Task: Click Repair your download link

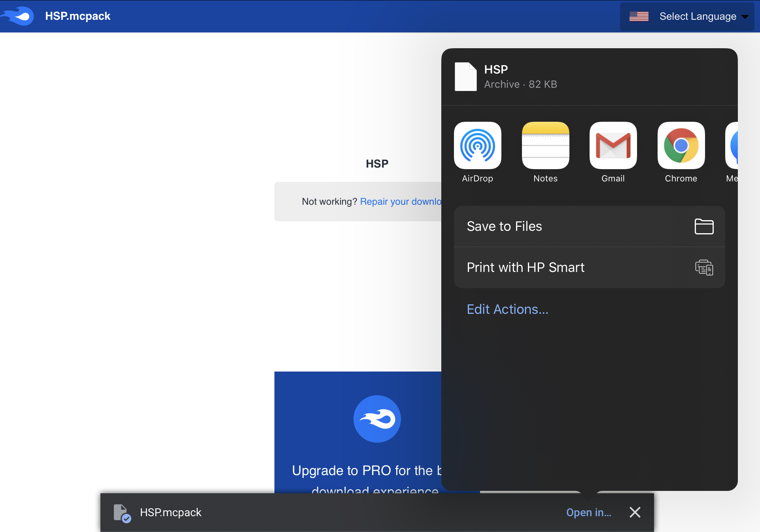Action: (400, 202)
